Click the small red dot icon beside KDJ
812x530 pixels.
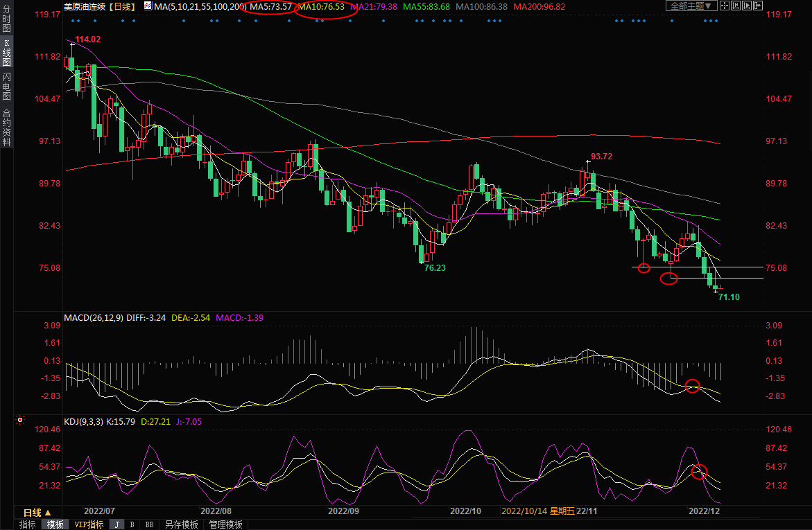(20, 420)
